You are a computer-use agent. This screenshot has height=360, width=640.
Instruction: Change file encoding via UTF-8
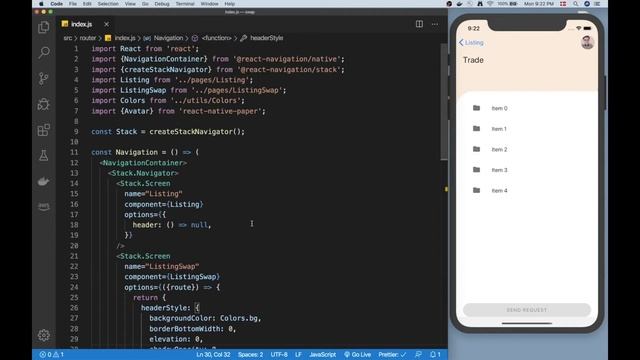279,354
